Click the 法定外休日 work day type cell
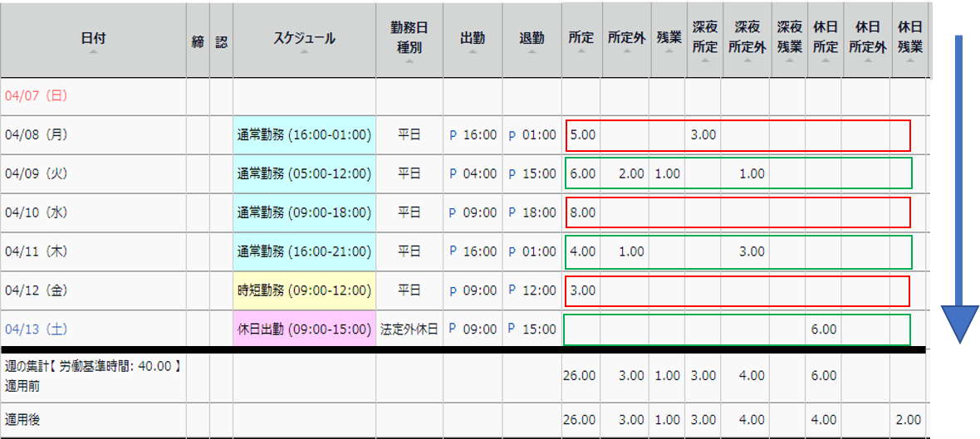 (x=409, y=329)
